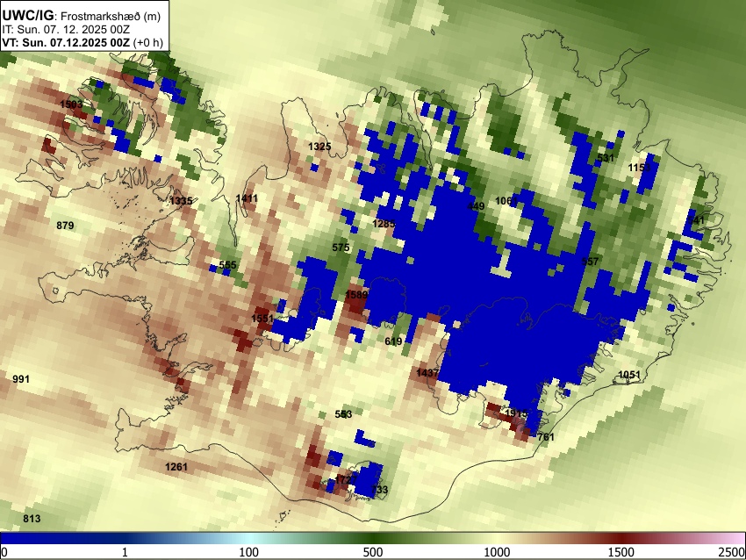Screen dimensions: 746x560
Task: Click the map value 1061
Action: [506, 201]
